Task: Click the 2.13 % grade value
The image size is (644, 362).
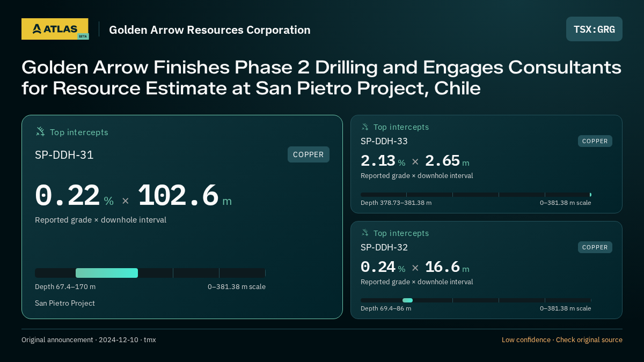Action: [x=383, y=161]
